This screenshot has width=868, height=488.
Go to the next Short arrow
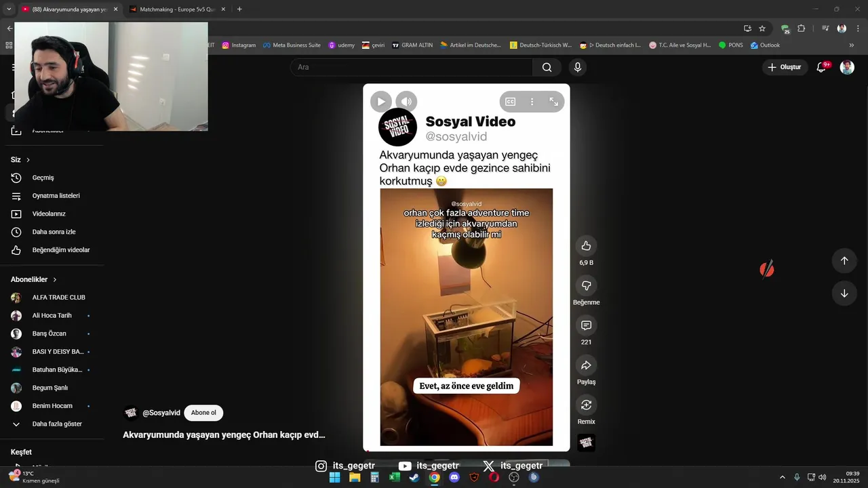[x=844, y=293]
